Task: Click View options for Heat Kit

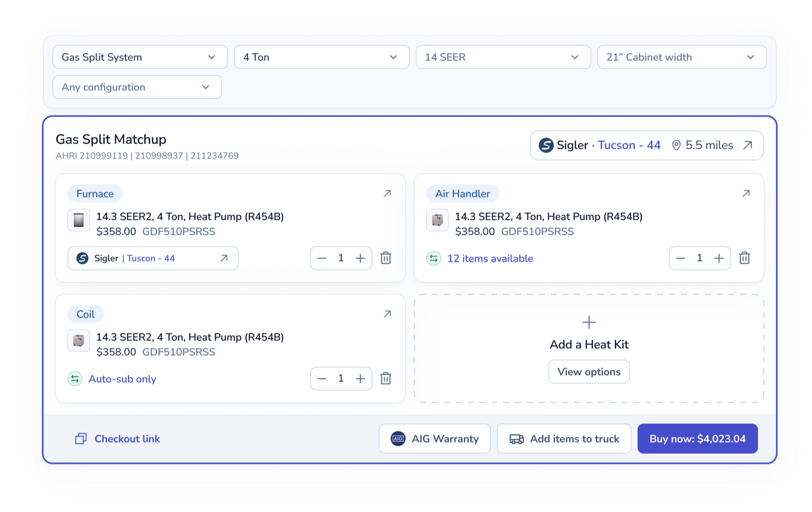Action: pos(589,372)
